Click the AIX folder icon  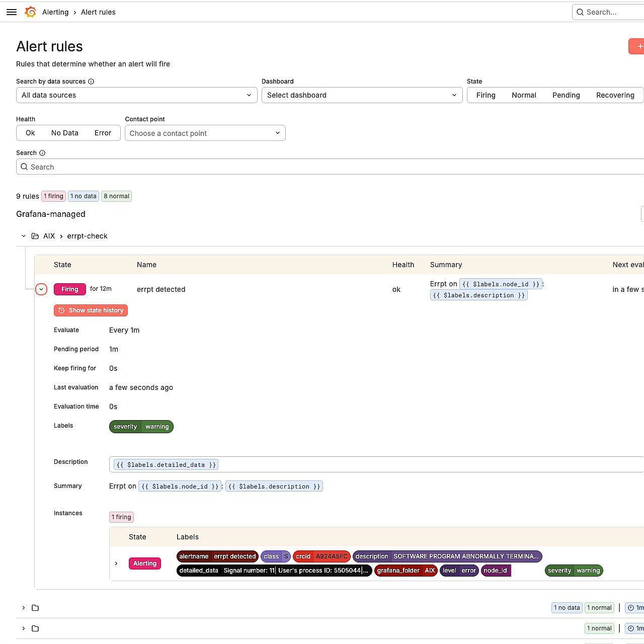tap(35, 235)
